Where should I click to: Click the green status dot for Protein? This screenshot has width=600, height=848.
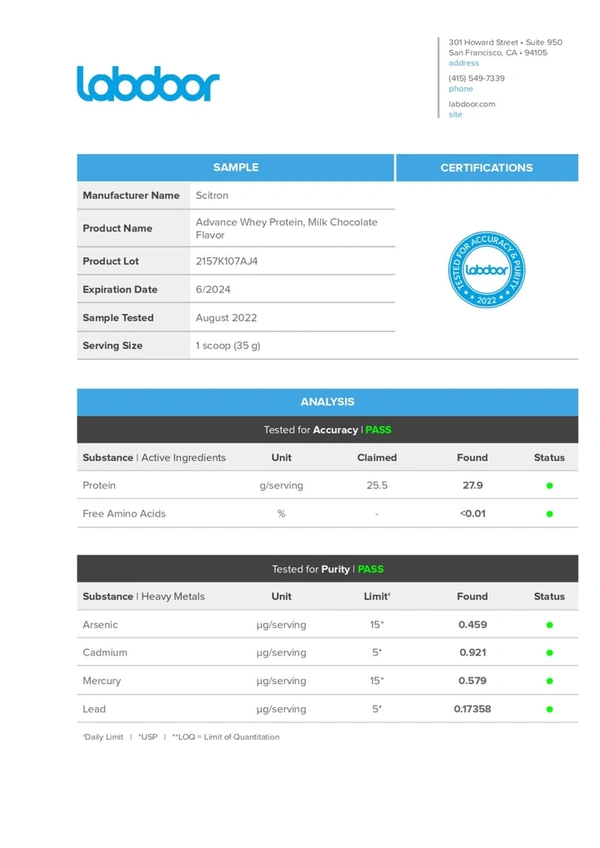pyautogui.click(x=549, y=486)
